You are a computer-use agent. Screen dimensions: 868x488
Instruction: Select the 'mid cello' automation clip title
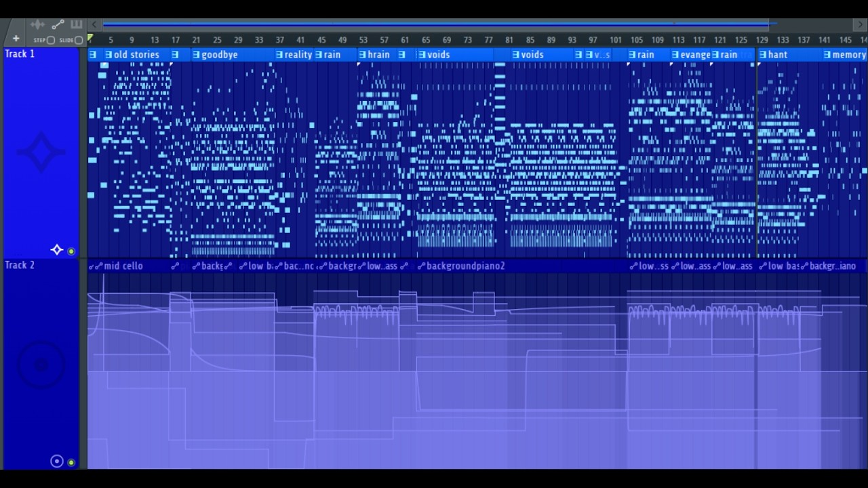pyautogui.click(x=123, y=266)
